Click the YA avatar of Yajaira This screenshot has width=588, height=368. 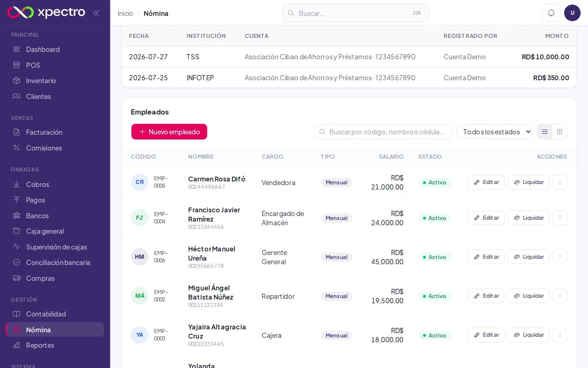[140, 335]
